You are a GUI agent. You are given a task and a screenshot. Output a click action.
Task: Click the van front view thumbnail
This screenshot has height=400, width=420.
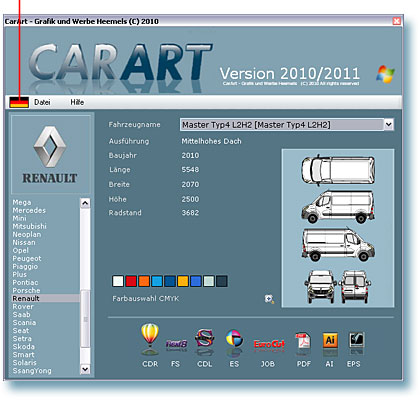[x=320, y=287]
